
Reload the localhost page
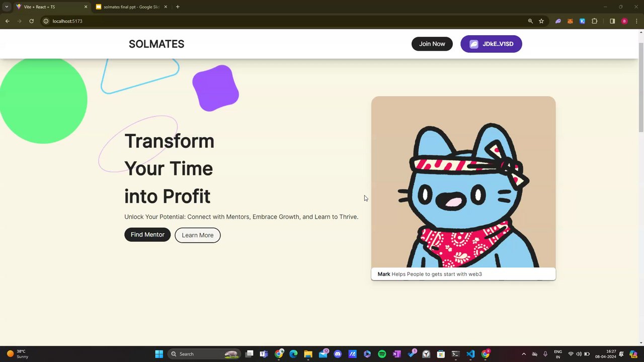point(31,21)
